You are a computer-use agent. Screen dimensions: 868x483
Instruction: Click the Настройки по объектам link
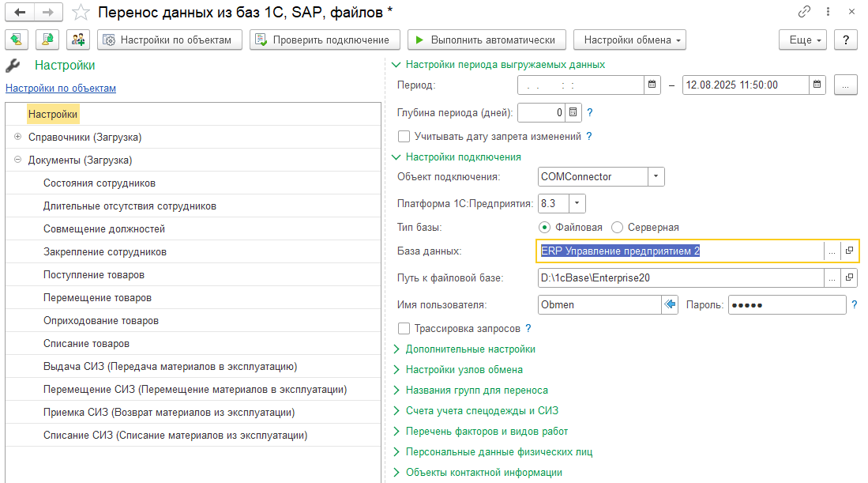click(61, 89)
